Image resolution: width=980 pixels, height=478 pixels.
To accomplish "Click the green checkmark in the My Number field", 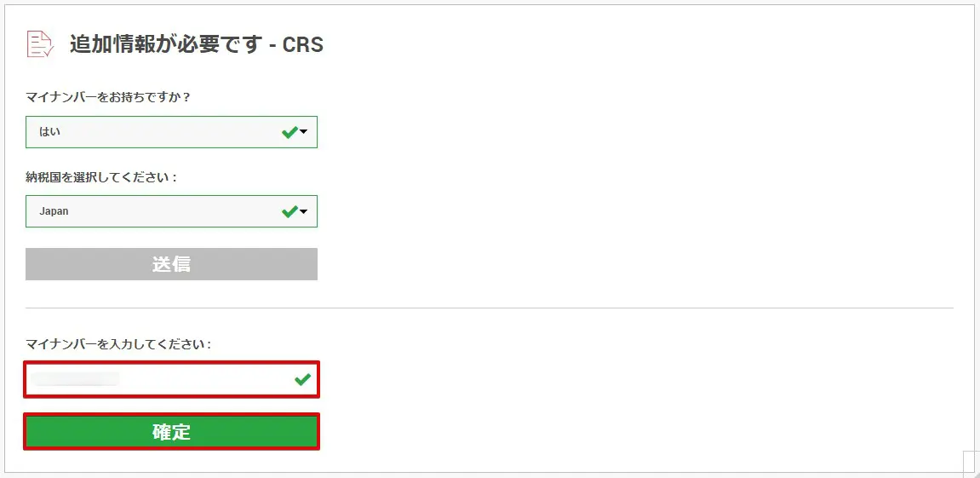I will click(302, 379).
